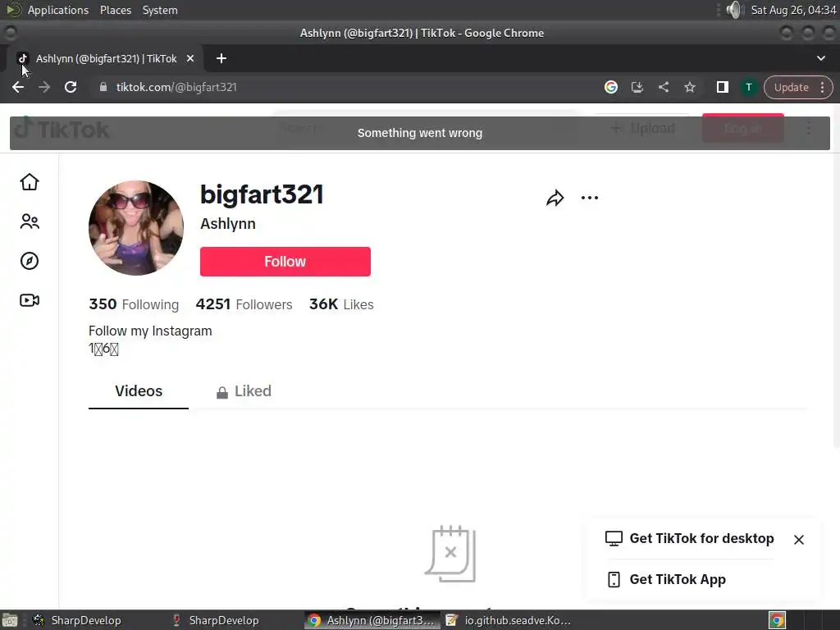
Task: Click the Chrome forward arrow
Action: [x=44, y=87]
